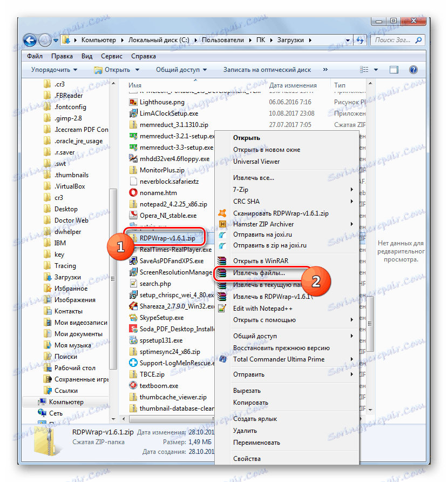Click the file list horizontal scrollbar

tap(171, 419)
